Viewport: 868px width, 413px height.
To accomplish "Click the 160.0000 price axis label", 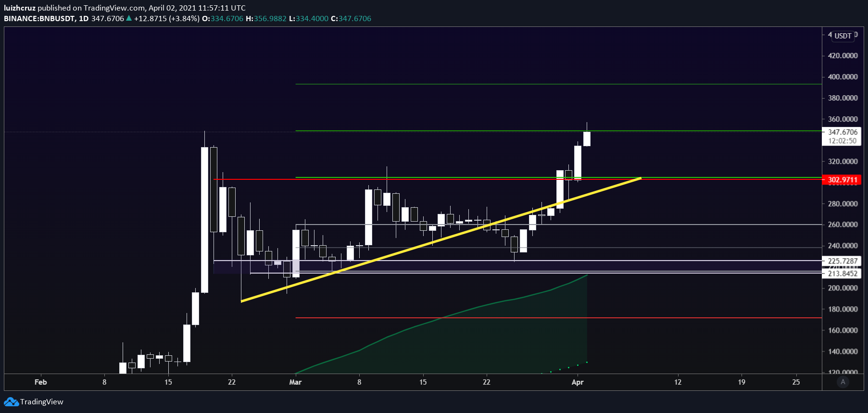I will pyautogui.click(x=843, y=330).
